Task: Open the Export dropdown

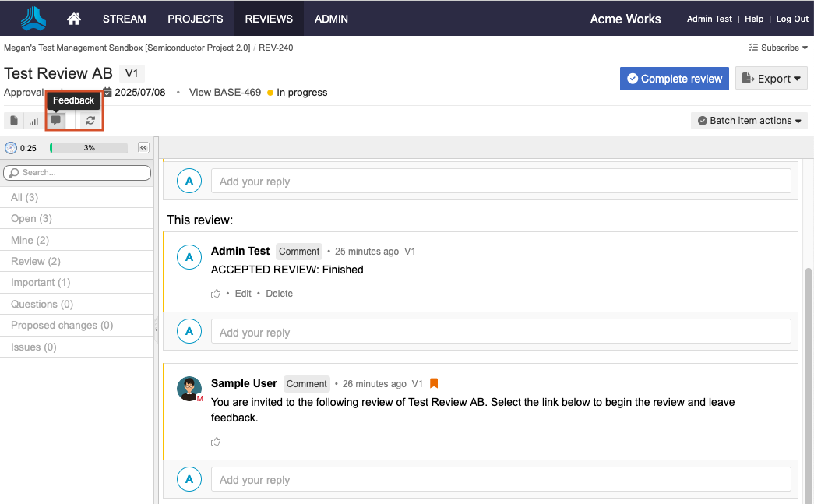Action: click(x=770, y=79)
